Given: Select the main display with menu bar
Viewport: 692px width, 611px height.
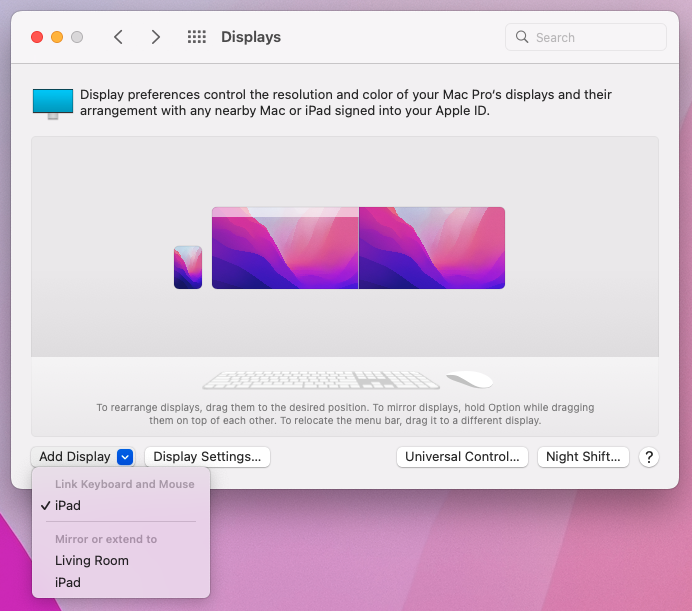Looking at the screenshot, I should click(x=285, y=248).
